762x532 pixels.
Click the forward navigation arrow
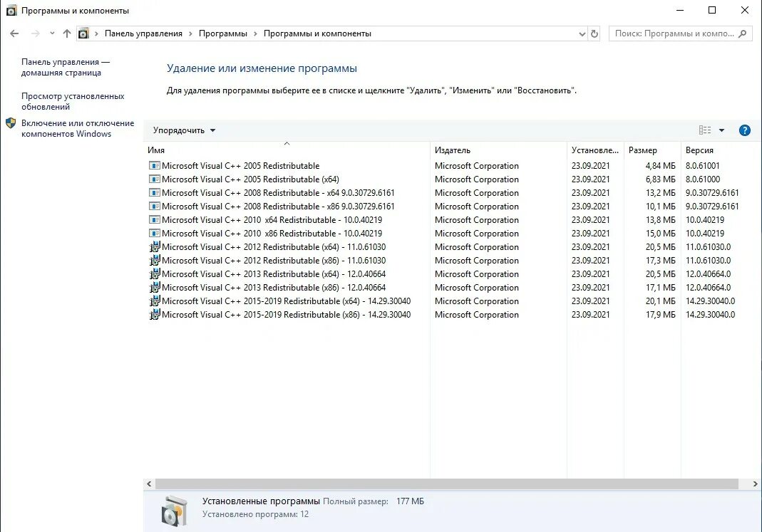coord(36,33)
